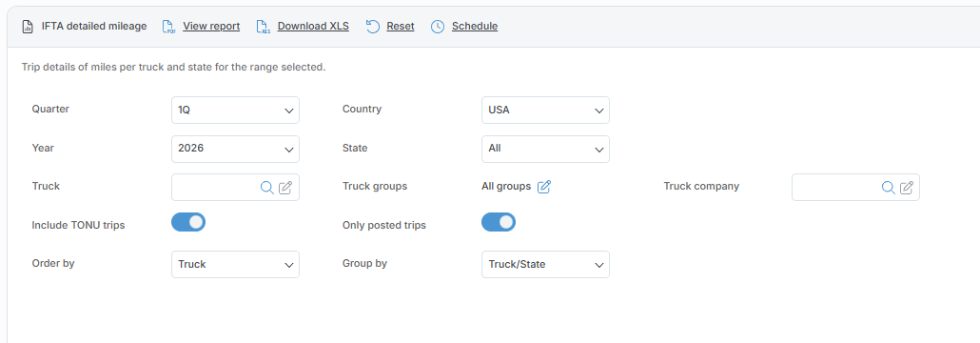Click the PDF icon beside View report
The image size is (980, 343).
point(168,27)
